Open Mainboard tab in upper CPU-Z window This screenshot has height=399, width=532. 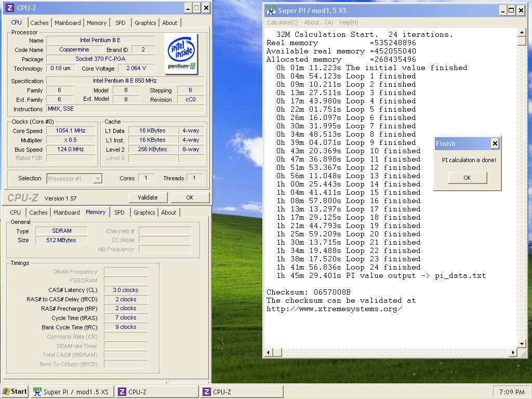click(68, 23)
